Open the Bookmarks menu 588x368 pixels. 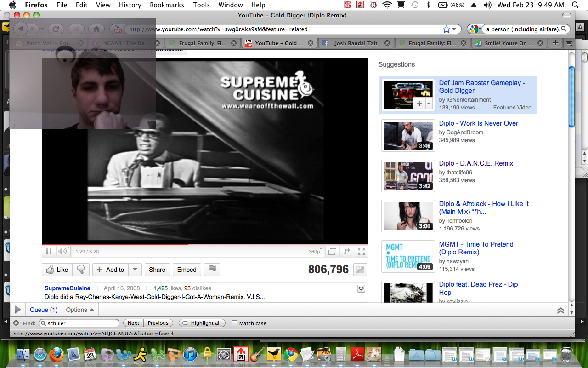[167, 5]
